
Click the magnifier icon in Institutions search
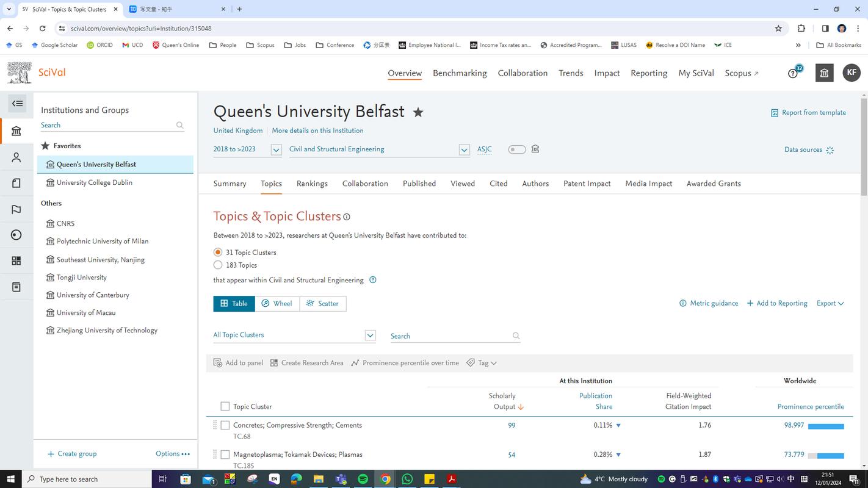pos(180,125)
